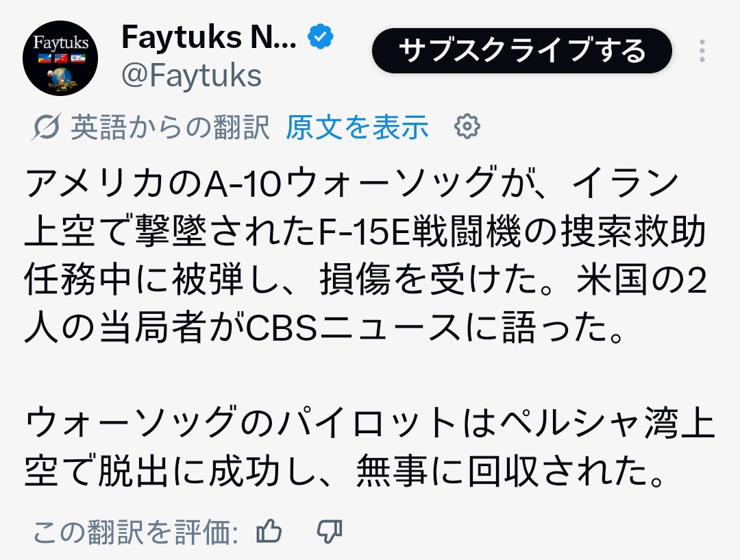Click the blue verified badge
The image size is (740, 560).
click(321, 36)
